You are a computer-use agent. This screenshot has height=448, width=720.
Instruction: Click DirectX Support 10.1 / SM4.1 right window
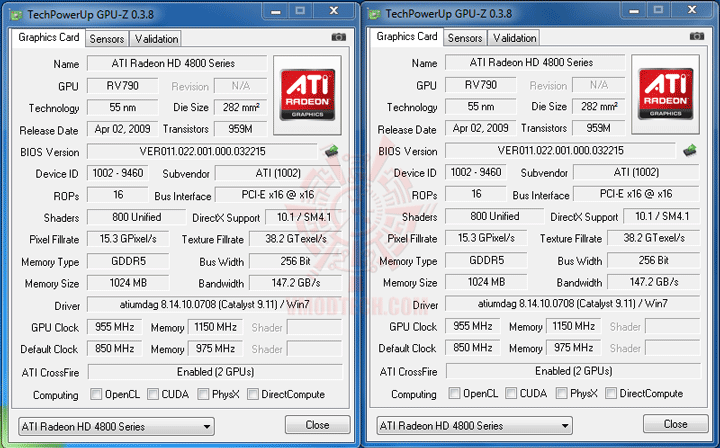662,216
